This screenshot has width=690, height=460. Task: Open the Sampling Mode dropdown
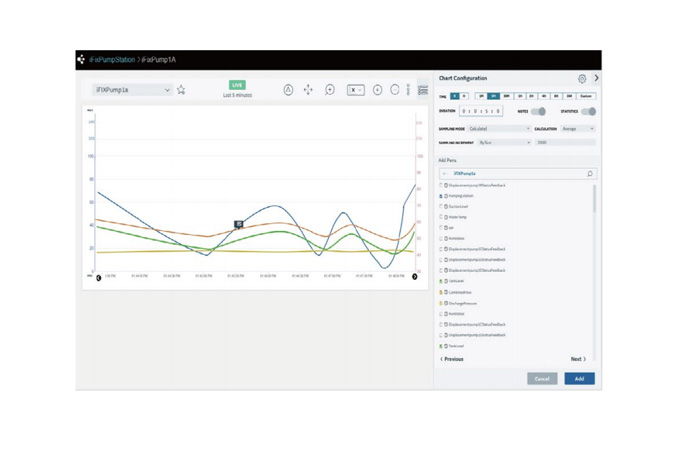click(499, 129)
